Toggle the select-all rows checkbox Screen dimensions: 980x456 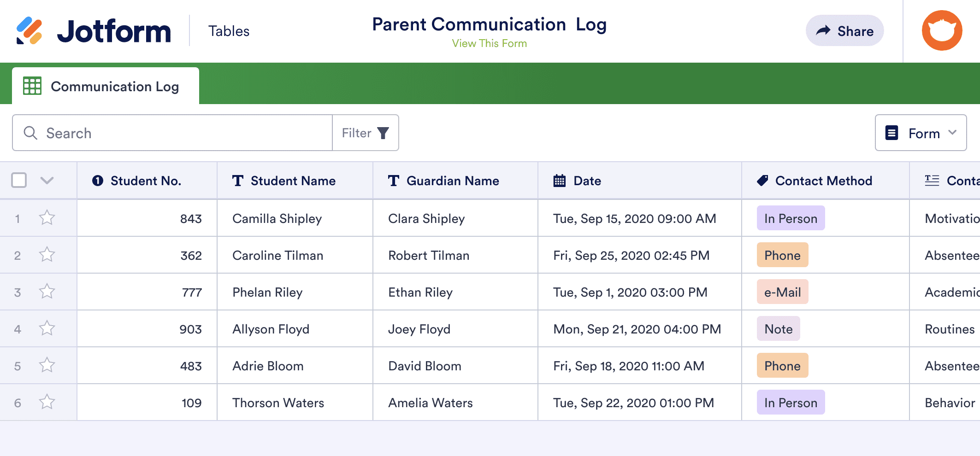click(x=19, y=180)
